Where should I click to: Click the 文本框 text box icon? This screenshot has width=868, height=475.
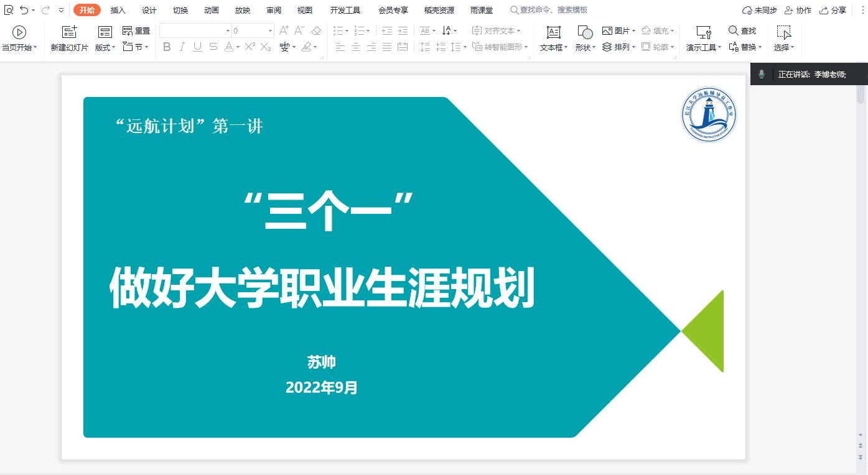pos(553,32)
